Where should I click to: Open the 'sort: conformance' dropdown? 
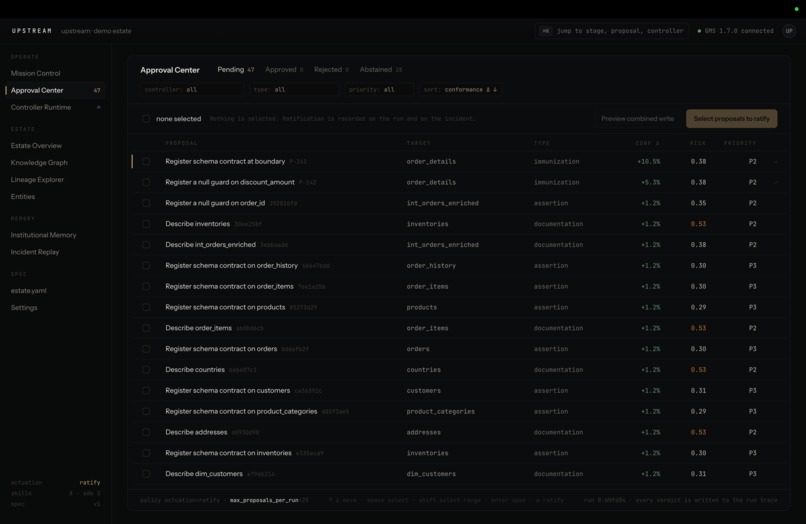[x=461, y=89]
